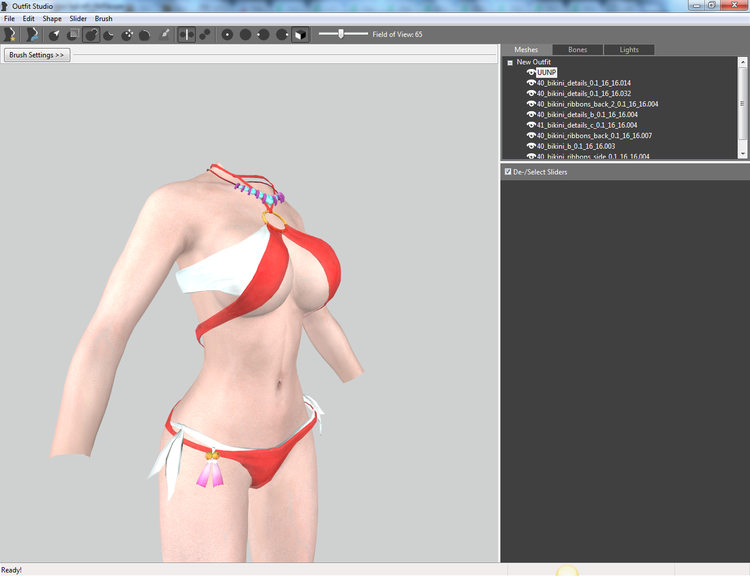The height and width of the screenshot is (576, 750).
Task: Toggle visibility of 40_bikini_ribbons_back_2 mesh
Action: click(x=531, y=104)
